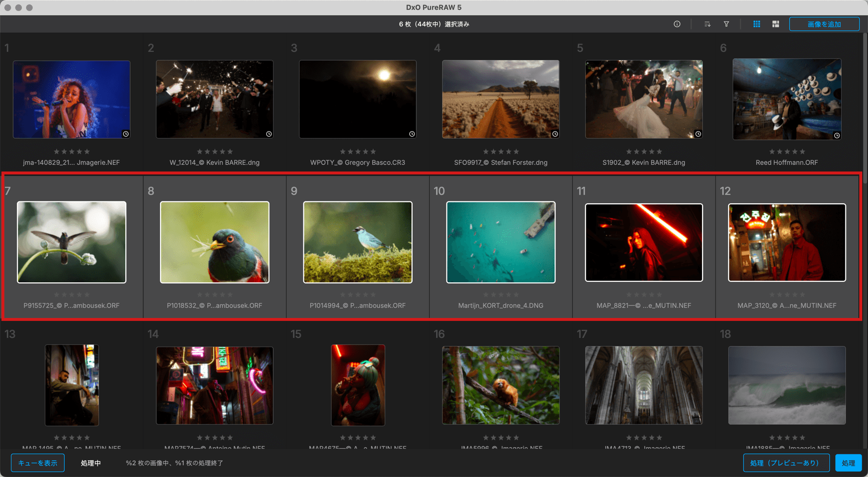Screen dimensions: 868x477
Task: Click clock badge on W_12014 wedding thumbnail
Action: (x=269, y=134)
